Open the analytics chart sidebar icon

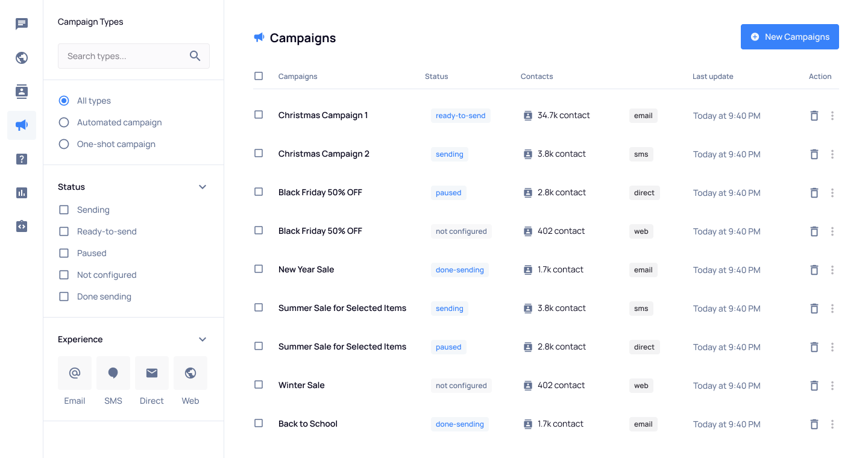click(x=22, y=193)
